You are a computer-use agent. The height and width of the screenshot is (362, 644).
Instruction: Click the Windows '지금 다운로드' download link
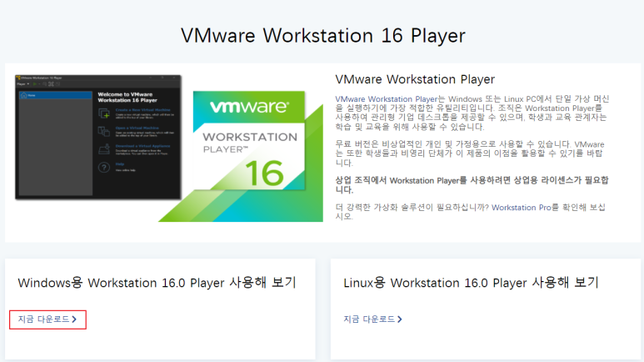pos(47,319)
